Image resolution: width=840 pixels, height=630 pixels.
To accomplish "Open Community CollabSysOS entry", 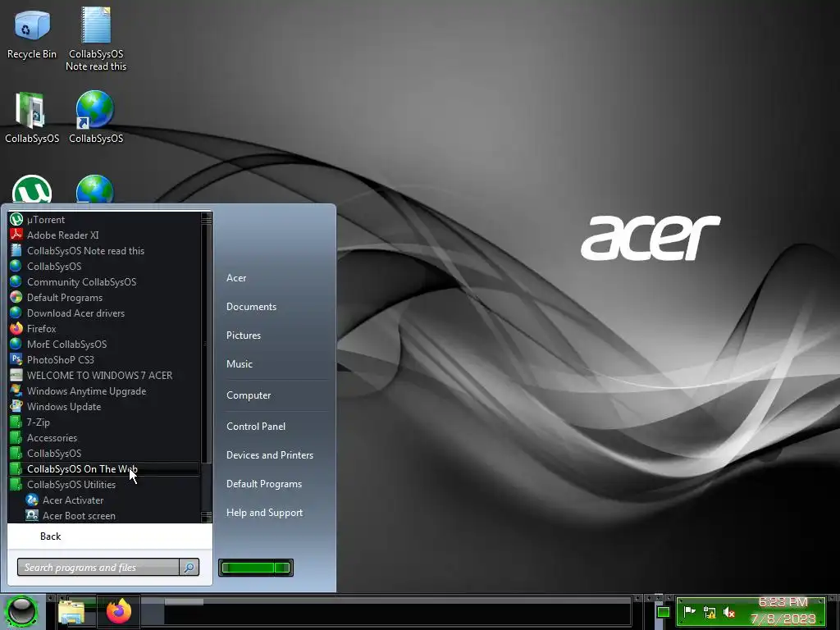I will click(104, 282).
